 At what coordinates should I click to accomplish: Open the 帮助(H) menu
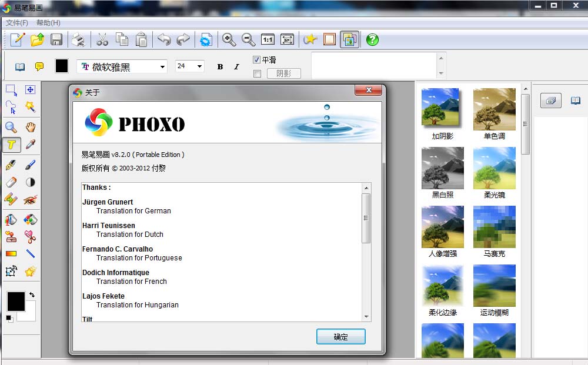48,23
